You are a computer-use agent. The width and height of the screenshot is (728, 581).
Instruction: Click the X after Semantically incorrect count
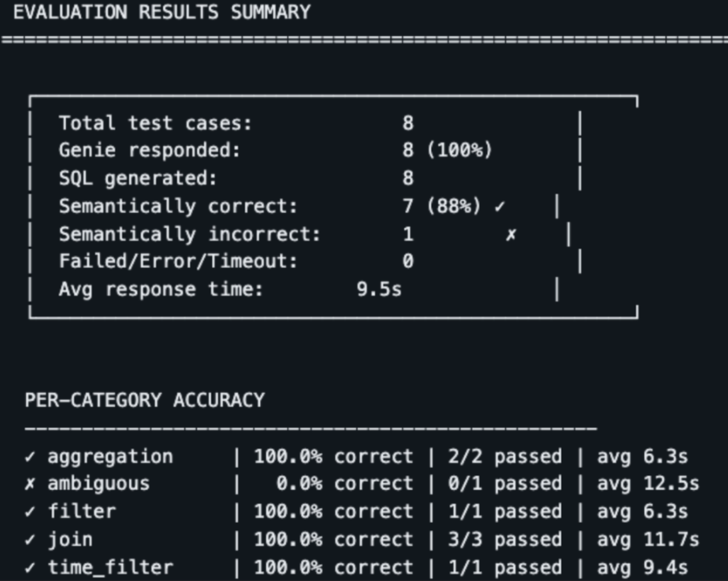point(511,235)
